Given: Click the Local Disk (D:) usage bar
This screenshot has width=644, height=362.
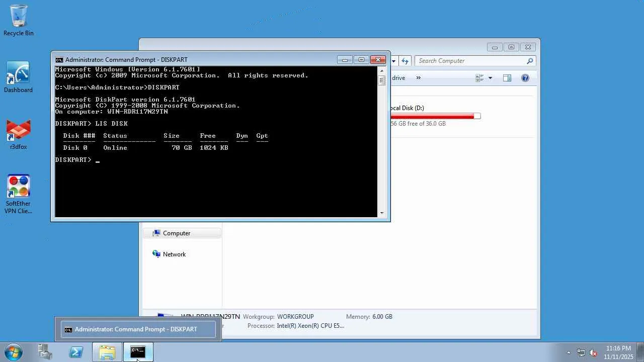Looking at the screenshot, I should [x=436, y=116].
